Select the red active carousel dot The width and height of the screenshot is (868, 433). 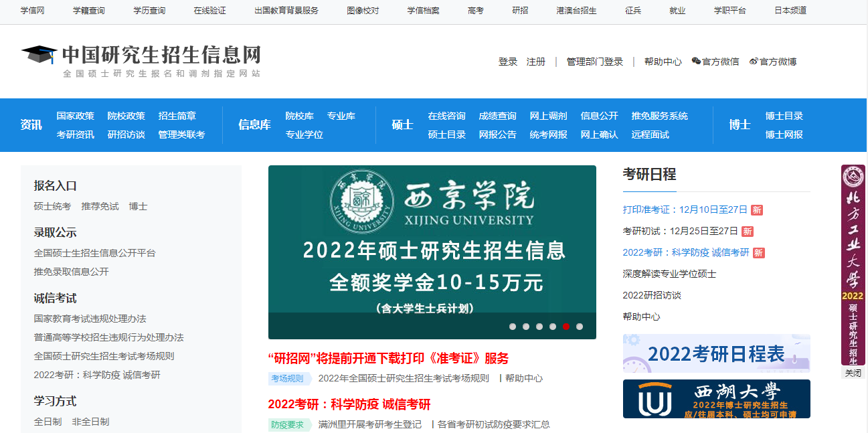(566, 327)
